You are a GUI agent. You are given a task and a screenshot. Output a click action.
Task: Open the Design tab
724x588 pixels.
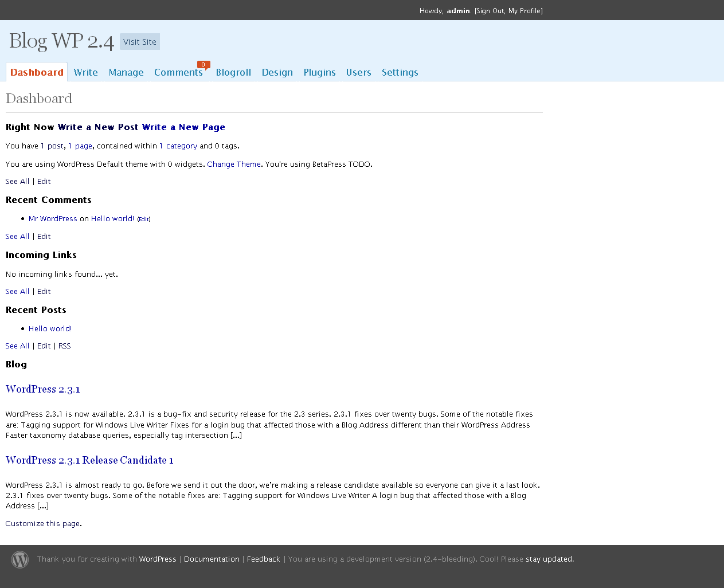[277, 72]
